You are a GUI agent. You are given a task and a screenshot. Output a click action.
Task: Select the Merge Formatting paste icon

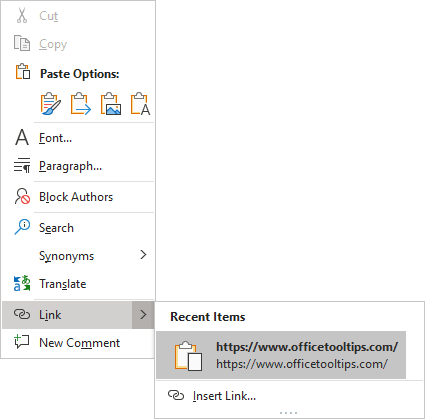tap(81, 104)
